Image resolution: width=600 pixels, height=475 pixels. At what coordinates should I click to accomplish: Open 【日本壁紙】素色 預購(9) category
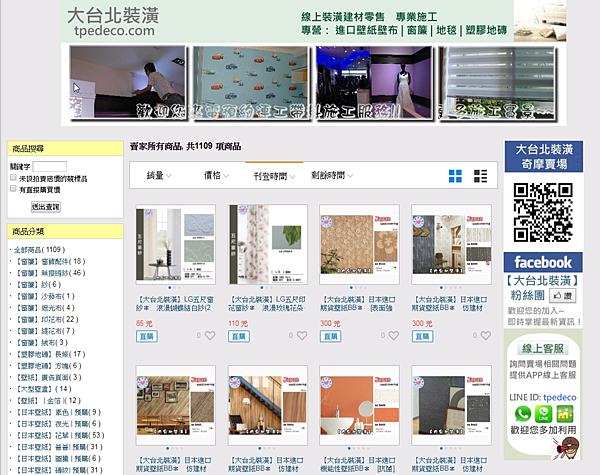pyautogui.click(x=58, y=412)
